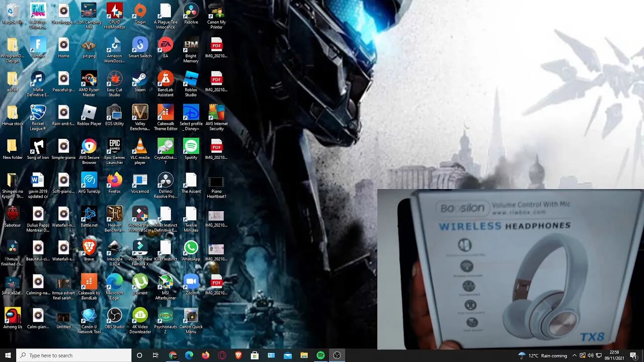Launch the Smart Switch desktop icon

[140, 48]
